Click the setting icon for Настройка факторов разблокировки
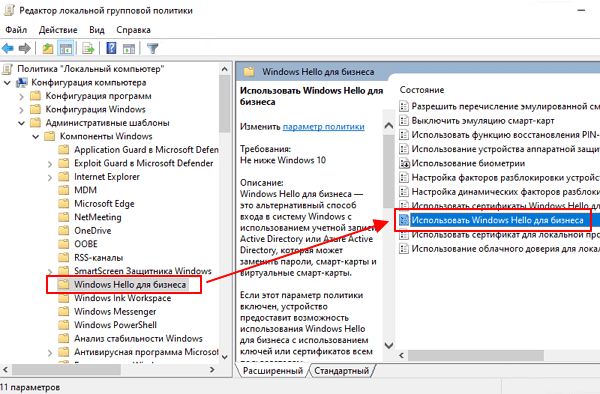The height and width of the screenshot is (394, 600). [x=404, y=178]
